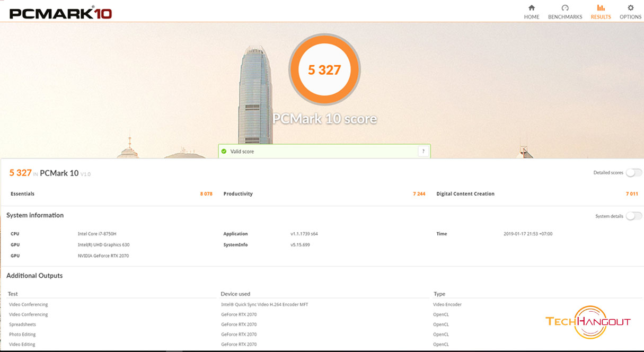
Task: Go to Benchmarks section
Action: point(565,12)
